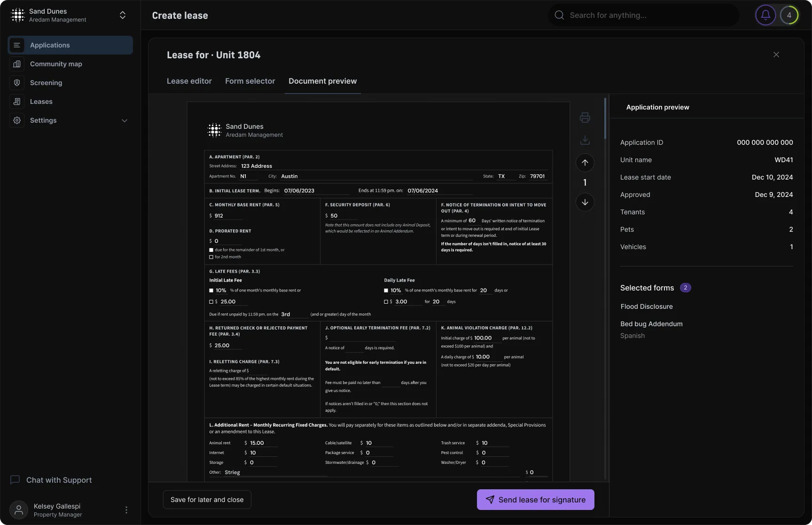Close the lease panel with X
Image resolution: width=812 pixels, height=525 pixels.
click(x=776, y=55)
